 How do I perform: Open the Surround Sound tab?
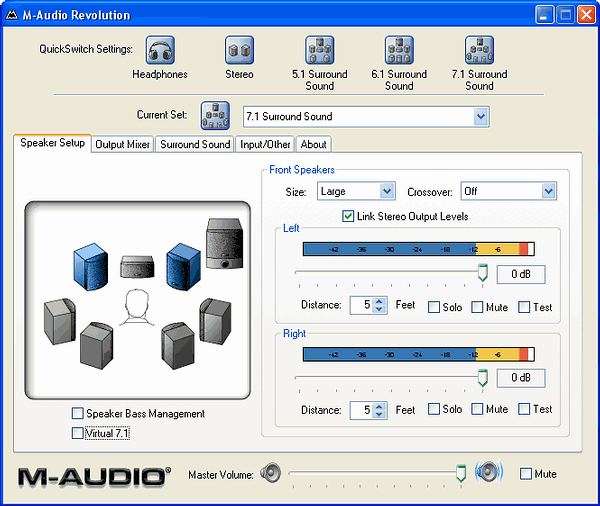click(195, 144)
